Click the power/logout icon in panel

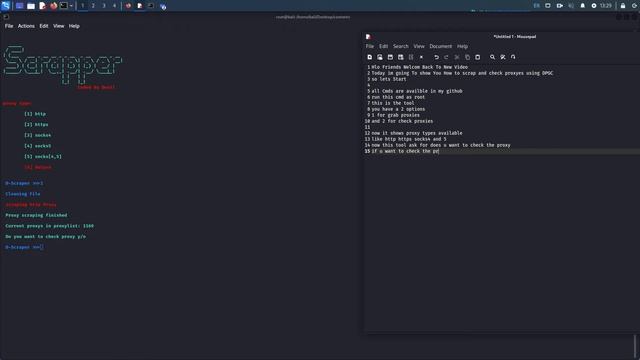(x=634, y=6)
